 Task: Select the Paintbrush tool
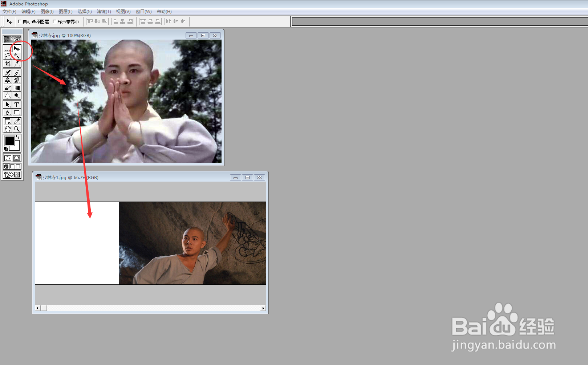tap(17, 73)
